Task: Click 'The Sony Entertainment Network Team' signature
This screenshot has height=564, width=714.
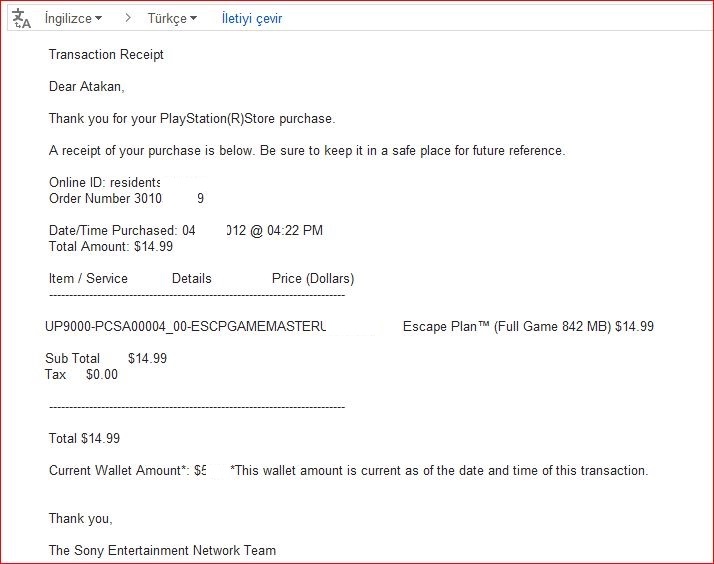Action: click(162, 550)
